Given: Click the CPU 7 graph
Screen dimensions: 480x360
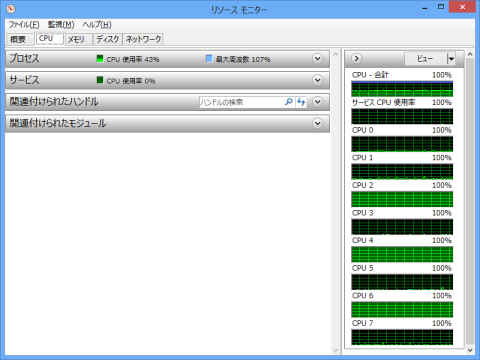Looking at the screenshot, I should (x=402, y=337).
